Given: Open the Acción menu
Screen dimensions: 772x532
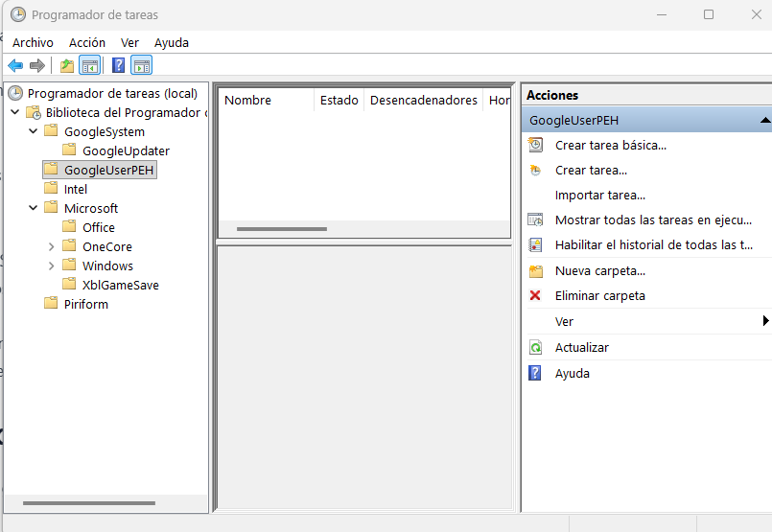Looking at the screenshot, I should click(87, 43).
